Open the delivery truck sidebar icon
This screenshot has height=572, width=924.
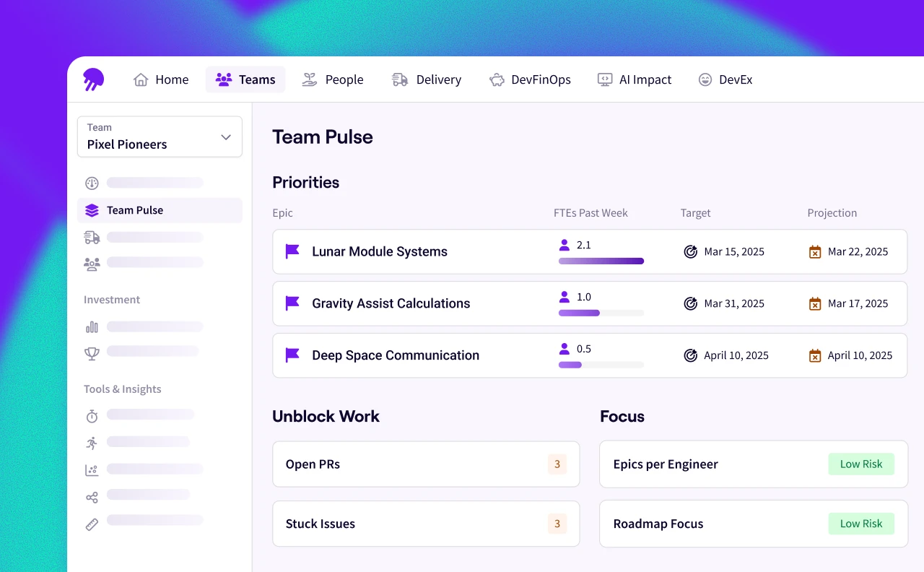[x=92, y=236]
